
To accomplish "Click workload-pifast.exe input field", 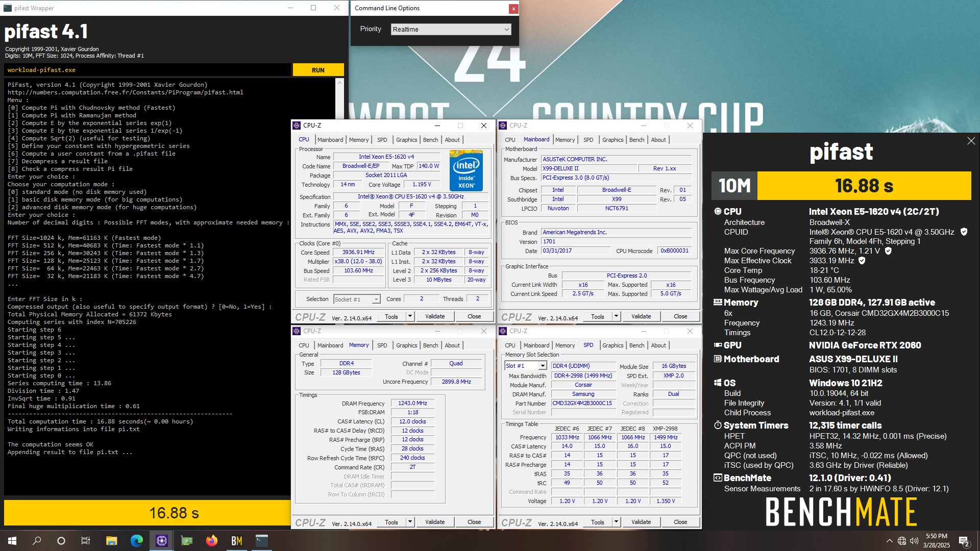I will click(148, 70).
